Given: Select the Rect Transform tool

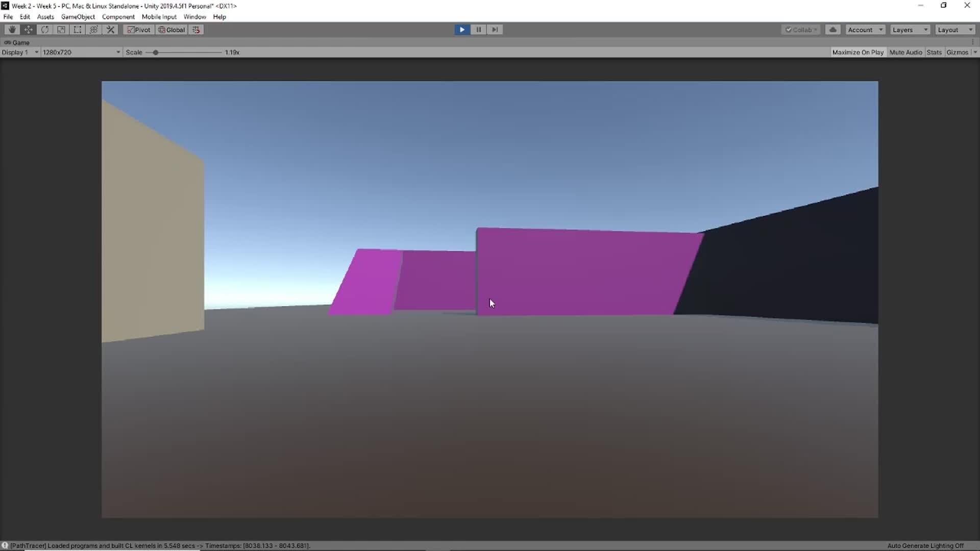Looking at the screenshot, I should pos(77,30).
